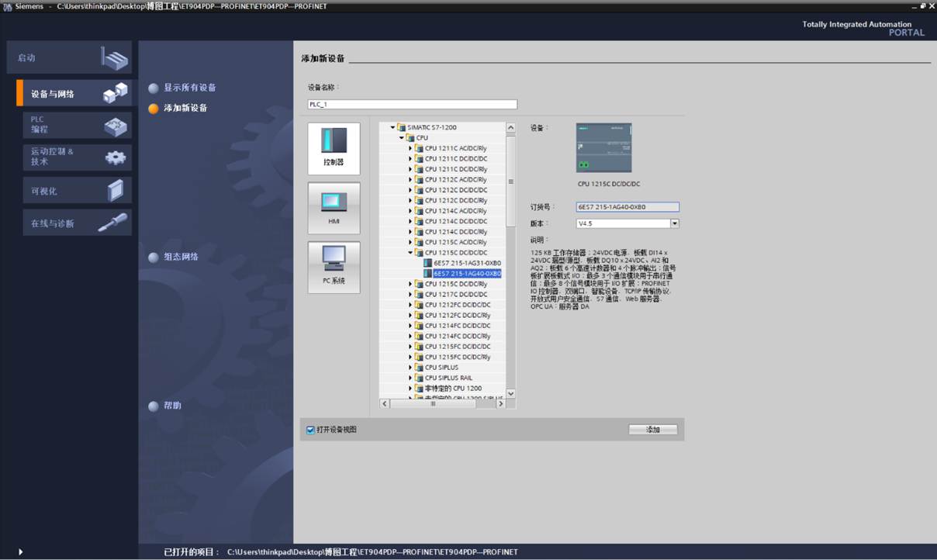Image resolution: width=937 pixels, height=560 pixels.
Task: Expand CPU 1211C AC/DC/Rly node
Action: [410, 148]
